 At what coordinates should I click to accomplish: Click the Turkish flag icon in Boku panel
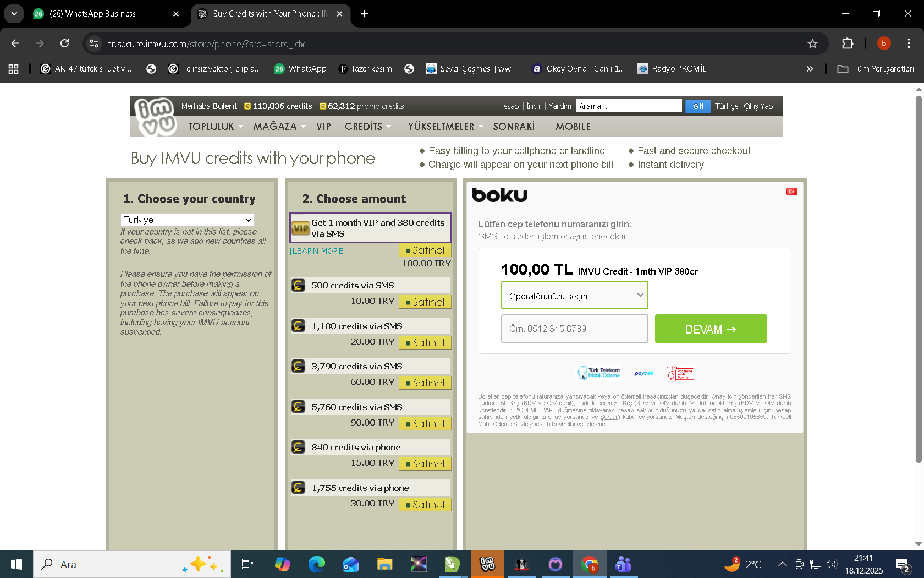tap(792, 192)
